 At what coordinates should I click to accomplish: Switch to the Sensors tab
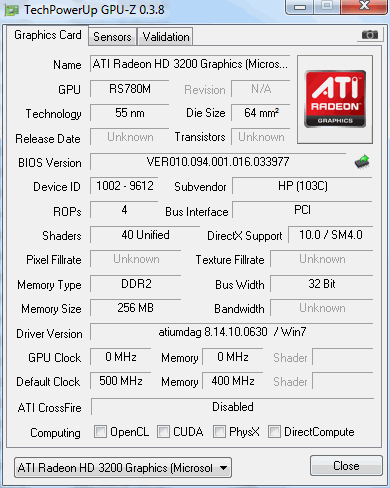(112, 37)
